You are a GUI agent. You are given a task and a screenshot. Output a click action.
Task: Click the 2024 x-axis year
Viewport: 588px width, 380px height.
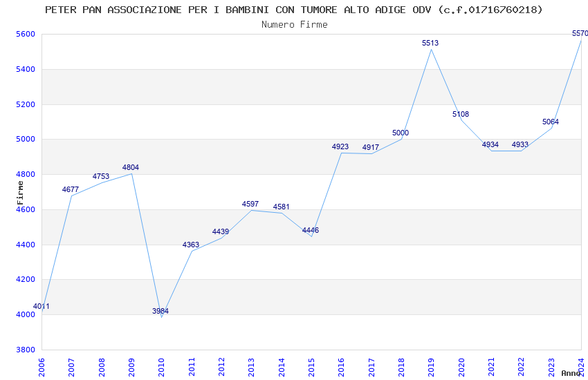coord(581,368)
